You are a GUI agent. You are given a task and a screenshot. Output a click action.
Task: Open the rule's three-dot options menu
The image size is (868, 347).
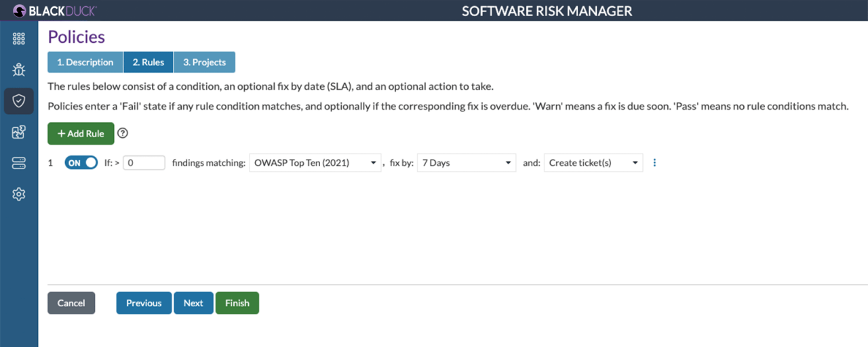coord(654,163)
